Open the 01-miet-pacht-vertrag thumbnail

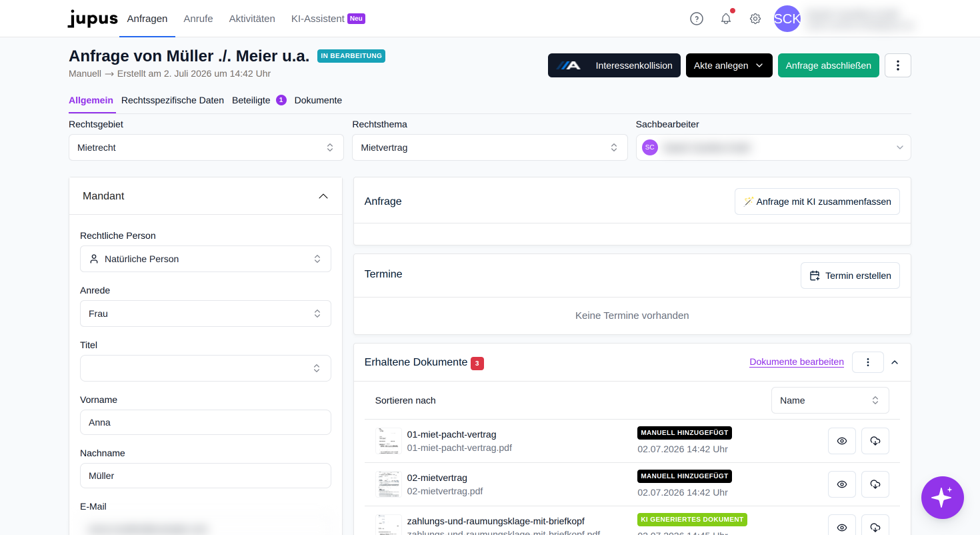pos(389,441)
